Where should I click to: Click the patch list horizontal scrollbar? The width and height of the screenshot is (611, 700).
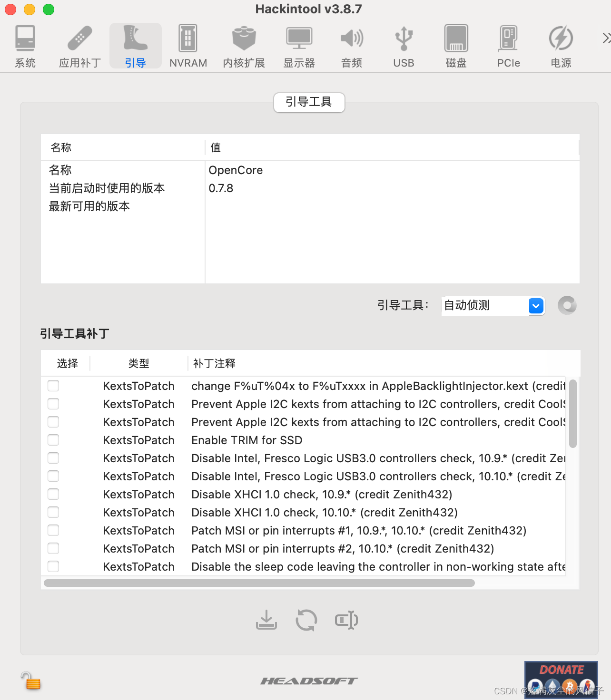point(259,583)
